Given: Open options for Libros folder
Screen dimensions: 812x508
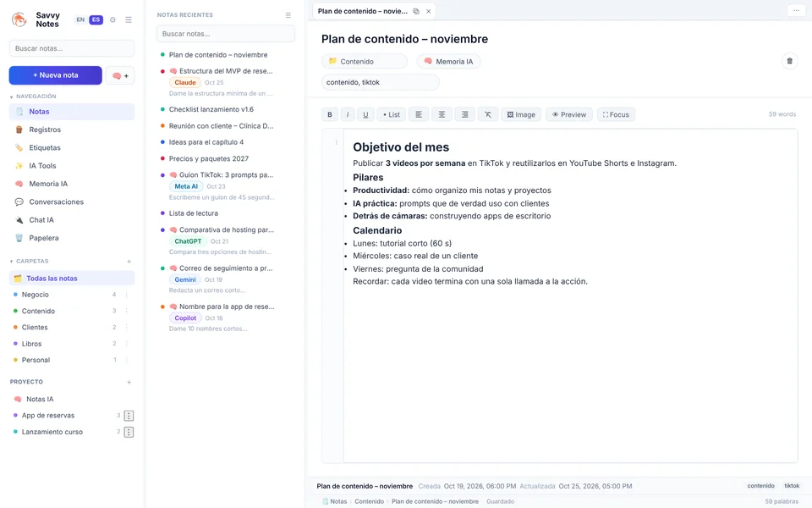Looking at the screenshot, I should [126, 344].
